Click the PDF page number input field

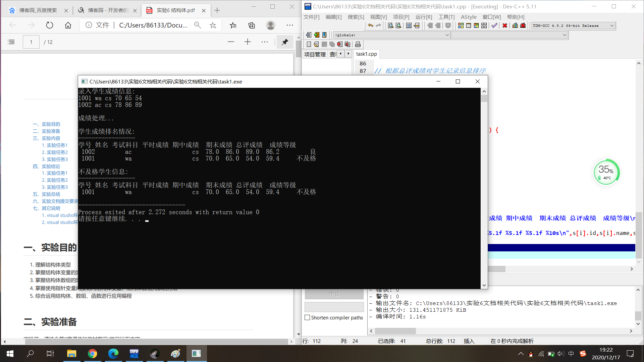[31, 42]
